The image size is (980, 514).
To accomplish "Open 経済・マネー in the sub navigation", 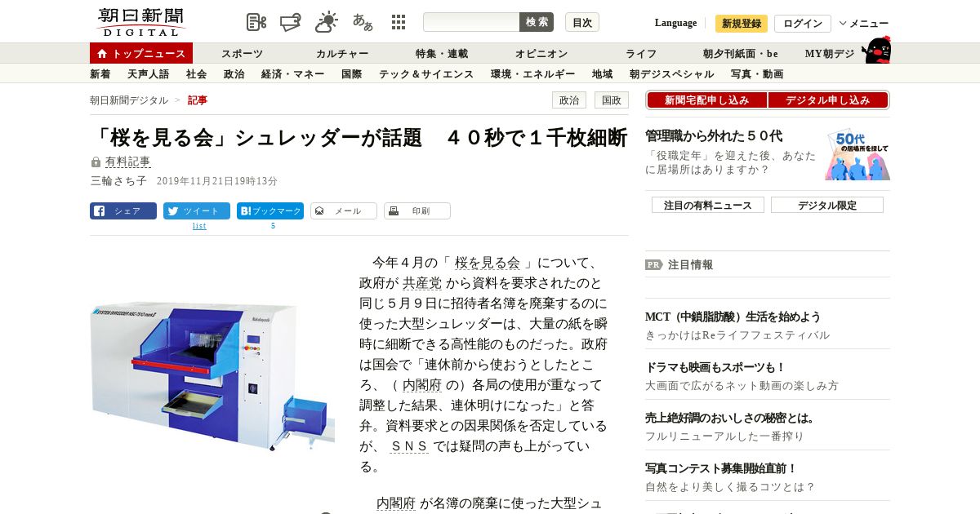I will (292, 74).
